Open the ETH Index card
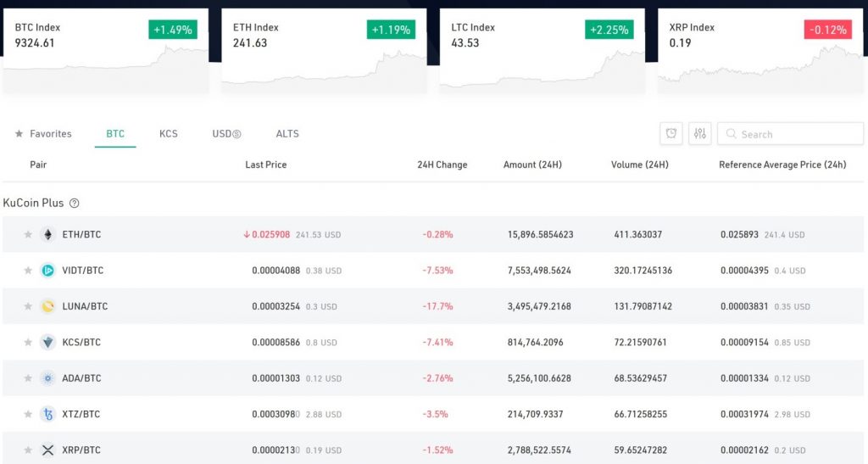Image resolution: width=868 pixels, height=464 pixels. click(x=324, y=50)
